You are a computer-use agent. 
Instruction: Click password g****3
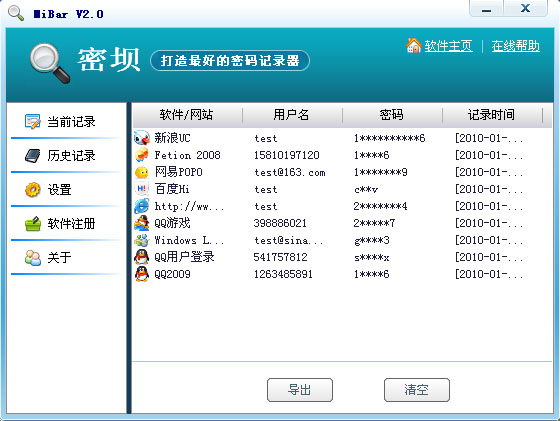(371, 240)
